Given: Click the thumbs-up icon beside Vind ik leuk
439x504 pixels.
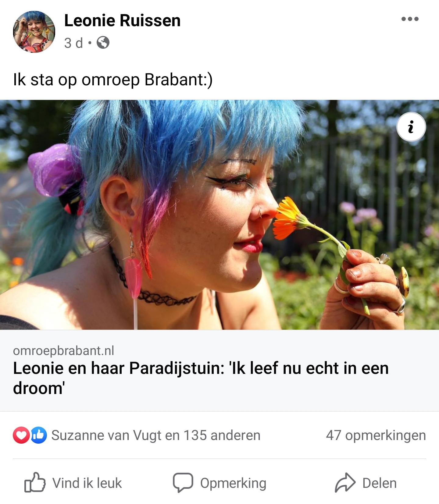Looking at the screenshot, I should coord(35,482).
